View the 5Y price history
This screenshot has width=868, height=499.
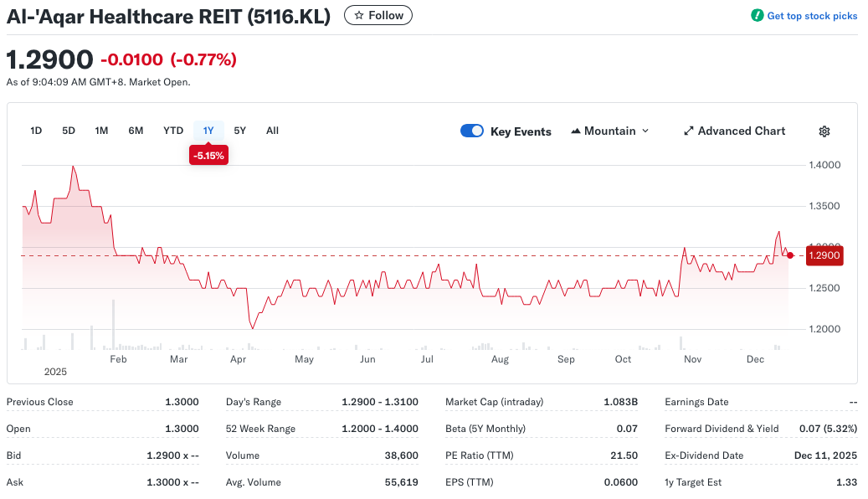[240, 131]
